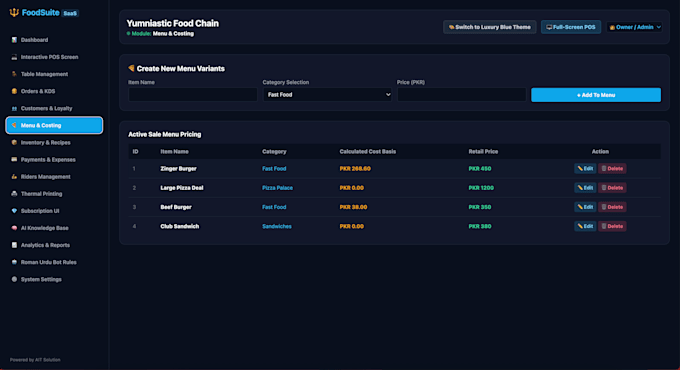Open Subscription UI page
The image size is (680, 370).
[x=54, y=211]
